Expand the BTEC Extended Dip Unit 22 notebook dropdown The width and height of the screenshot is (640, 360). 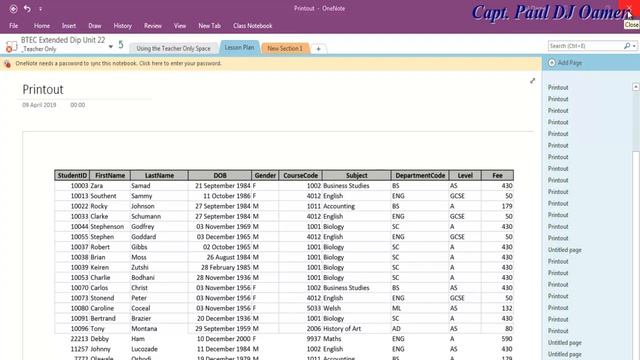click(x=111, y=47)
